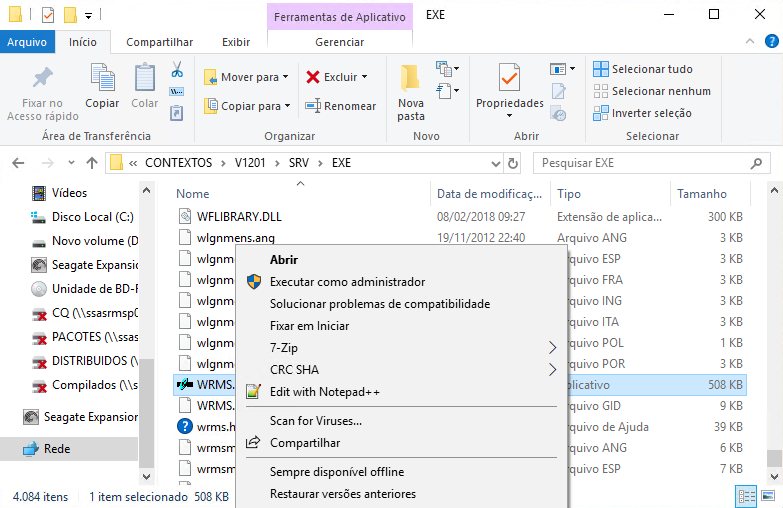783x508 pixels.
Task: Click the Renomear button
Action: click(x=341, y=106)
